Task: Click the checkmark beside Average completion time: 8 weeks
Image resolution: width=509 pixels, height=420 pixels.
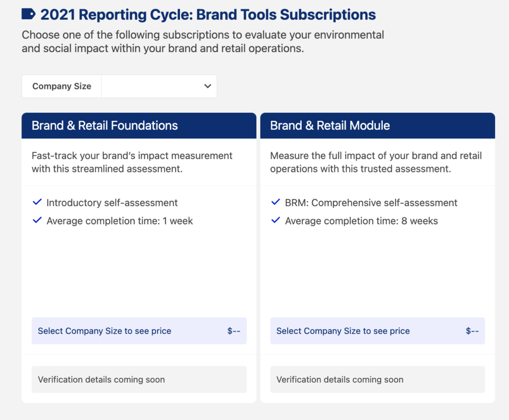Action: pos(275,220)
